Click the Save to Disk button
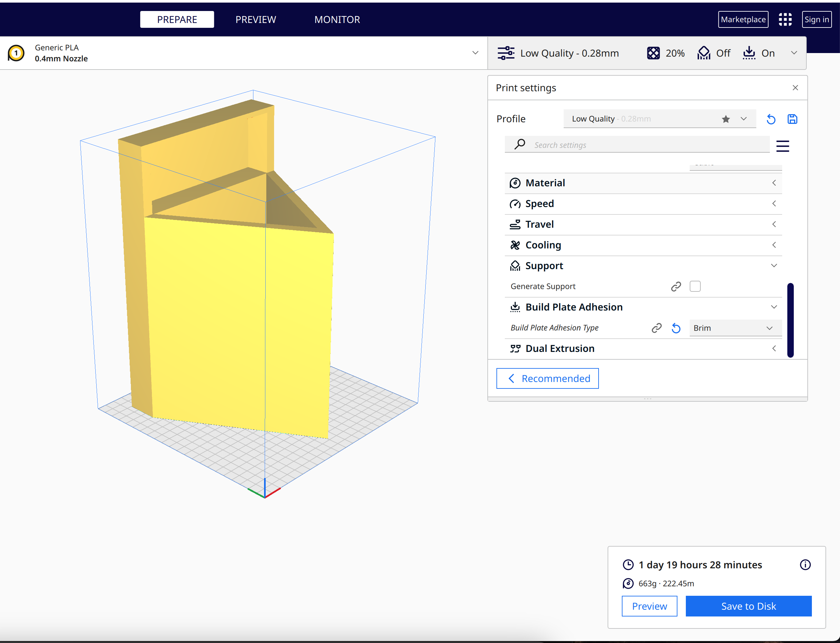Viewport: 840px width, 643px height. pos(748,606)
